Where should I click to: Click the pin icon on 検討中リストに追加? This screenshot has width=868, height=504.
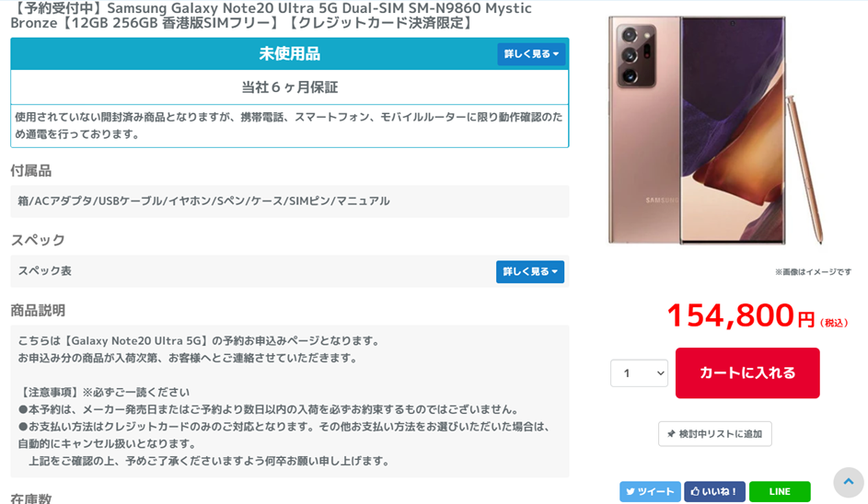point(671,434)
